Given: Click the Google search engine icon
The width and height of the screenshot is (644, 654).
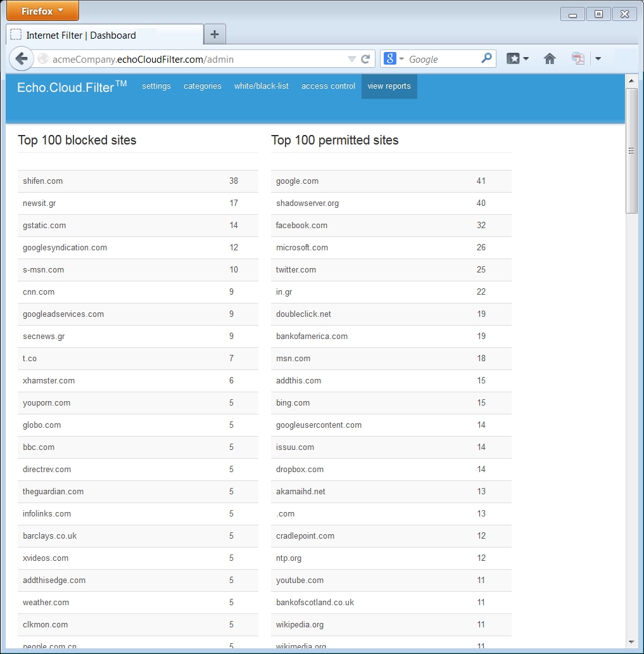Looking at the screenshot, I should tap(389, 58).
